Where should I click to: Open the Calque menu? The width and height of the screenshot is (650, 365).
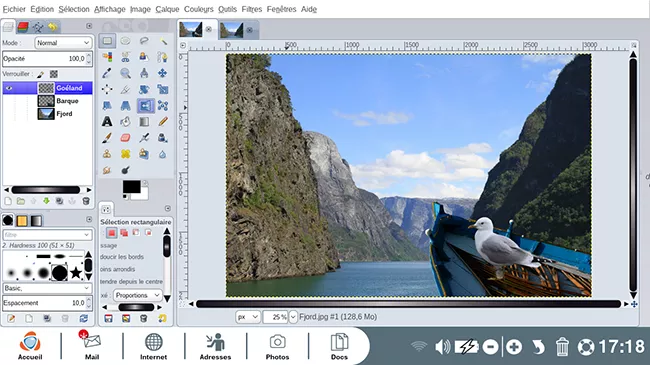(167, 9)
